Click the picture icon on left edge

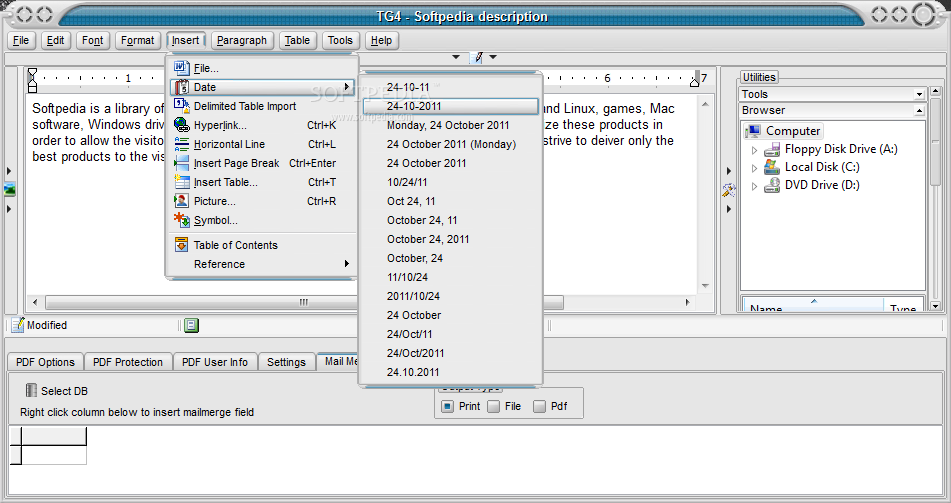click(9, 190)
